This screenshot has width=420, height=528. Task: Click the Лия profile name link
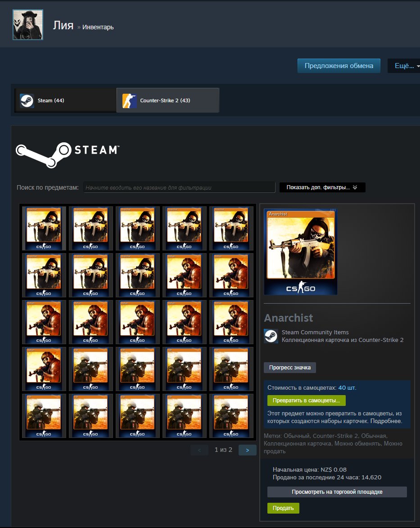click(x=63, y=25)
